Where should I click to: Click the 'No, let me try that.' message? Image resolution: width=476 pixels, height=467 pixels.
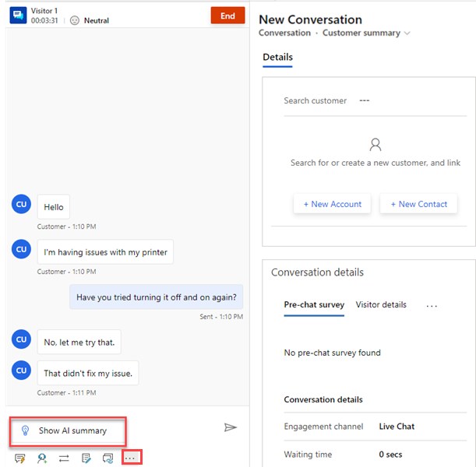click(x=79, y=342)
